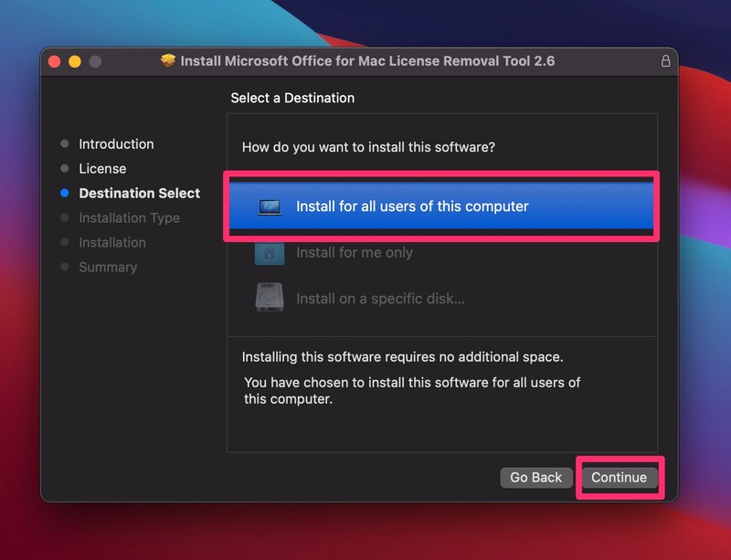This screenshot has height=560, width=731.
Task: Click the package icon in the title bar
Action: pyautogui.click(x=168, y=61)
